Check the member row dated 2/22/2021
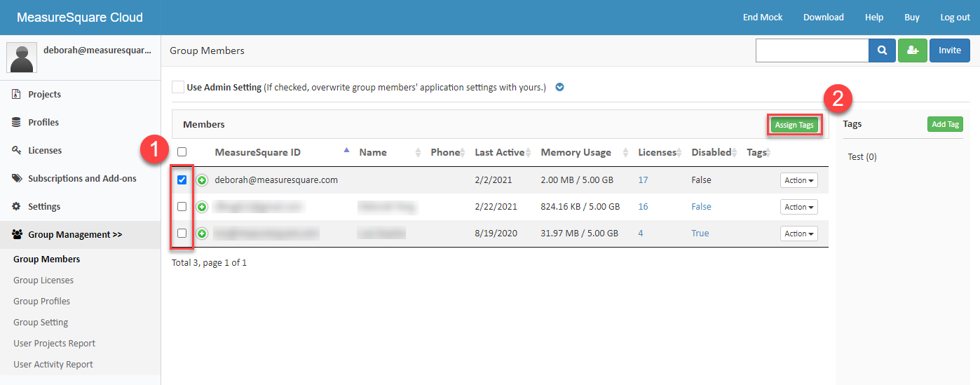 click(182, 207)
